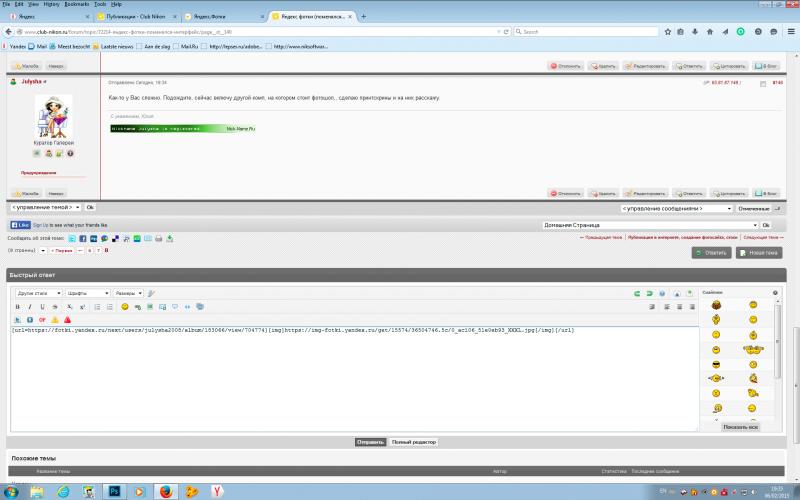Open the File menu
This screenshot has width=800, height=500.
coord(6,4)
